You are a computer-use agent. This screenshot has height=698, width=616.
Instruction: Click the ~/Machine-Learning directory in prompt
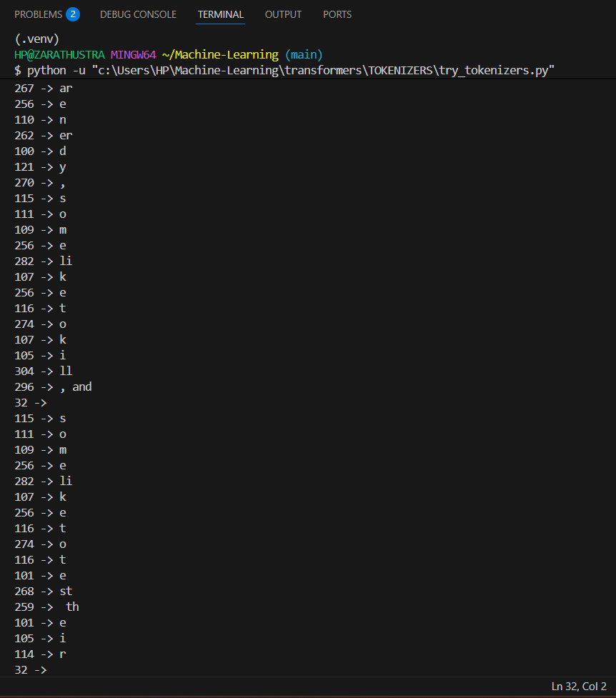(220, 55)
